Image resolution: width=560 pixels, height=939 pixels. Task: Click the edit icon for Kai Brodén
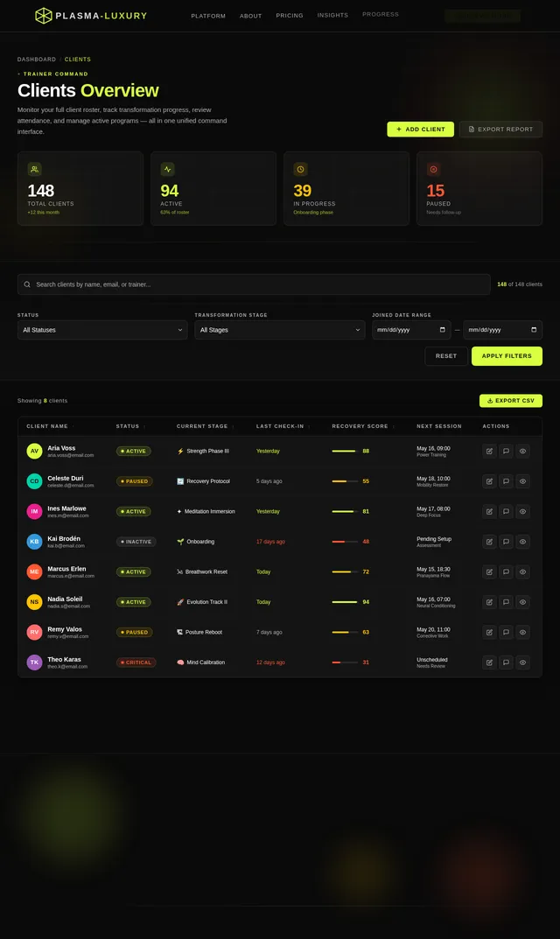pyautogui.click(x=489, y=542)
